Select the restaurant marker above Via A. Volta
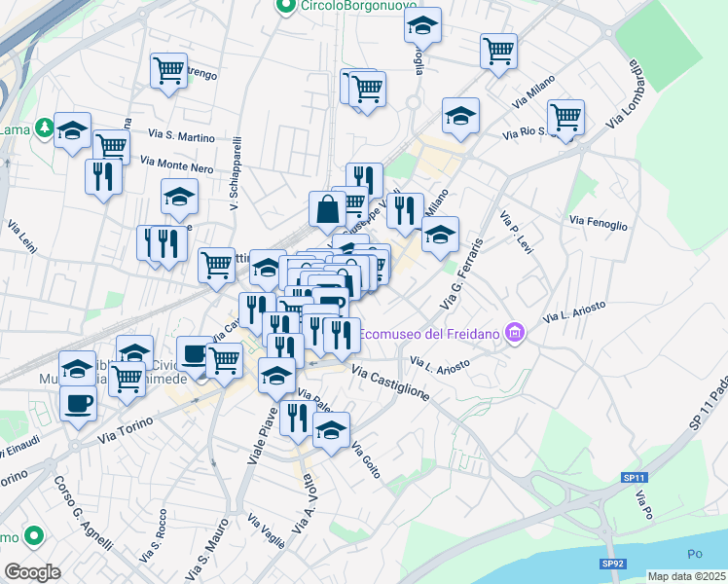The height and width of the screenshot is (584, 728). (x=298, y=418)
